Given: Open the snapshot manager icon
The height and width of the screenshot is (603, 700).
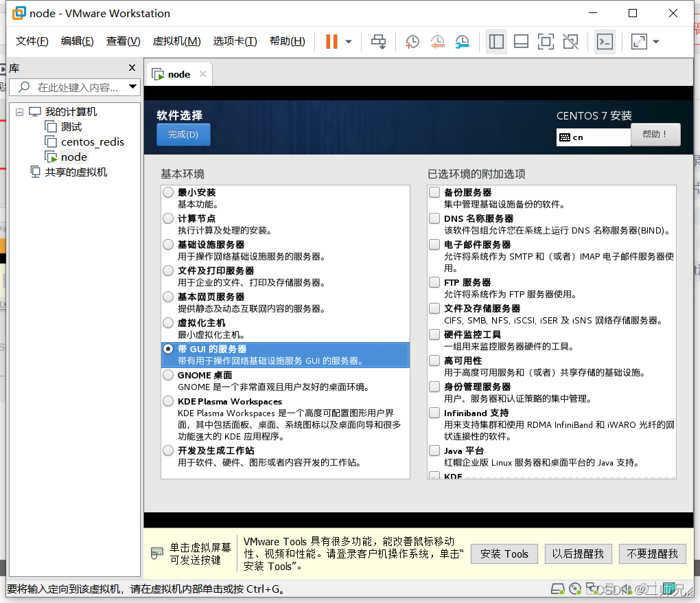Looking at the screenshot, I should click(x=462, y=41).
